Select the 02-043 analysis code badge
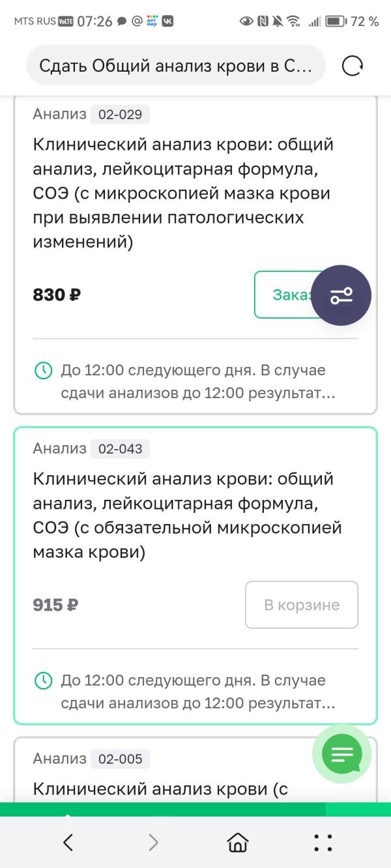Screen dimensions: 391x868 click(x=120, y=448)
